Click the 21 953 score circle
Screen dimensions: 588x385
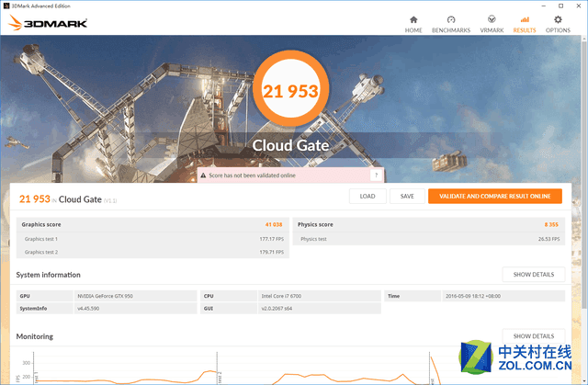(x=290, y=88)
